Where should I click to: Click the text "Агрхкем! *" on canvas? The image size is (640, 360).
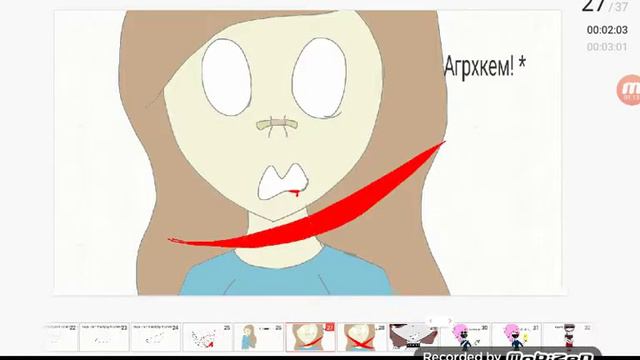click(484, 67)
